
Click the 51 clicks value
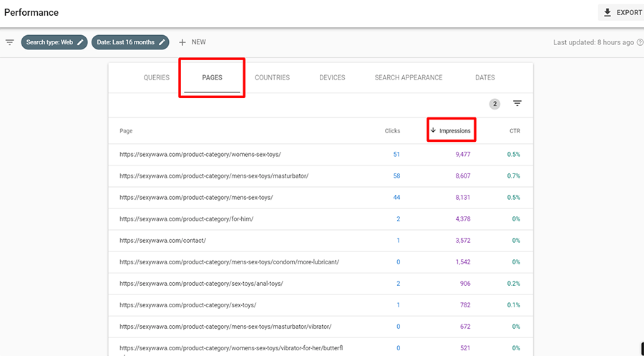pos(396,155)
